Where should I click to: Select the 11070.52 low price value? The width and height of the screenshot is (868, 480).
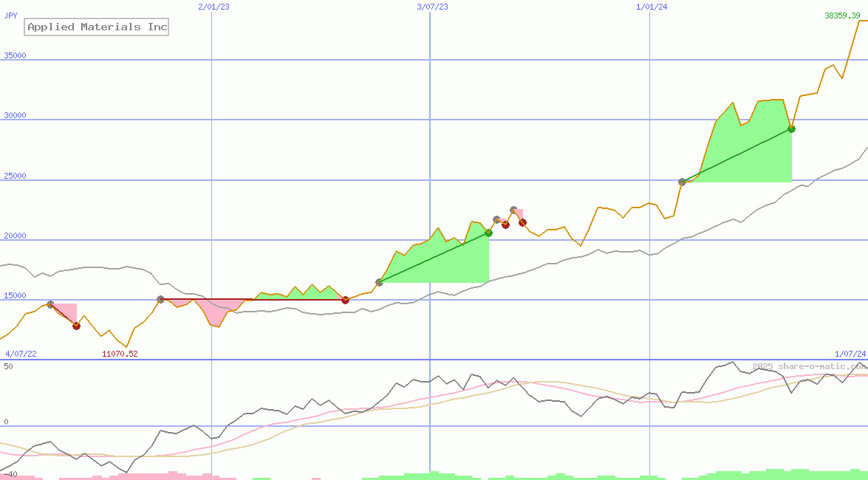click(120, 354)
